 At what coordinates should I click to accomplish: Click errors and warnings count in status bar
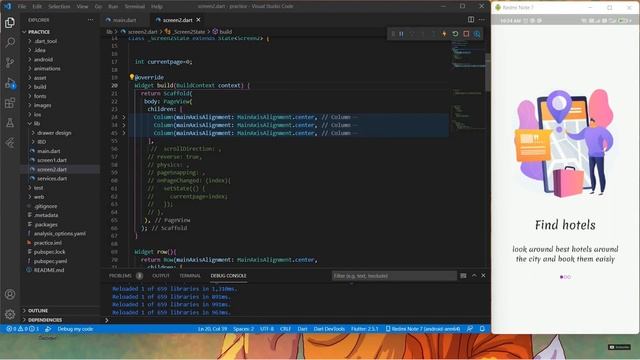point(22,329)
